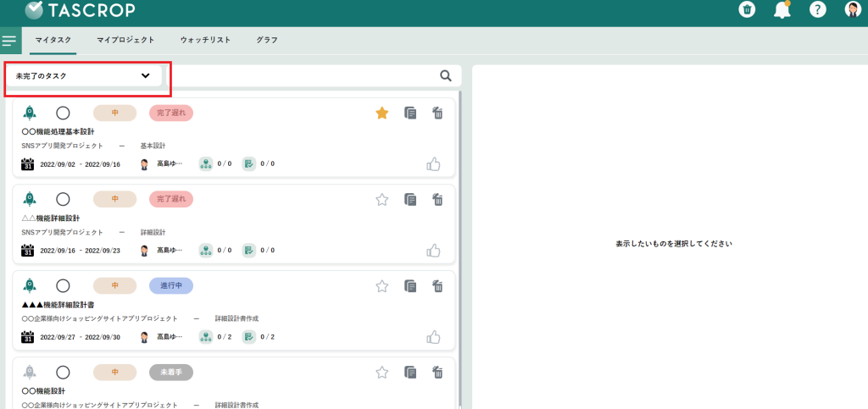Switch to マイプロジェクト tab
Image resolution: width=868 pixels, height=409 pixels.
[125, 41]
